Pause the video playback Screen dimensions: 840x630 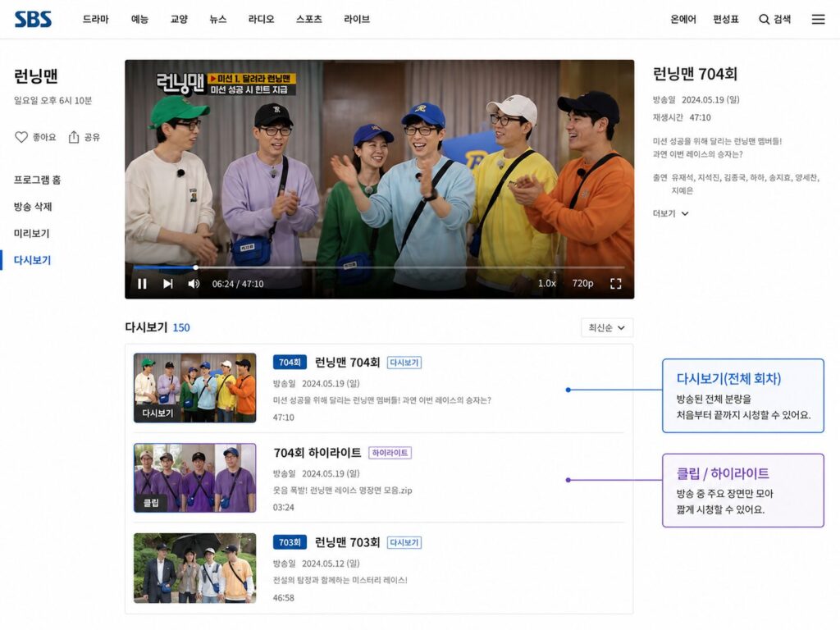[x=142, y=283]
